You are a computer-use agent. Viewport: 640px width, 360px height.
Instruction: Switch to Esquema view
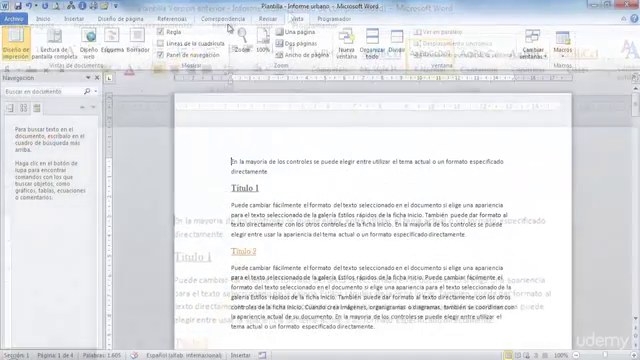(x=112, y=41)
